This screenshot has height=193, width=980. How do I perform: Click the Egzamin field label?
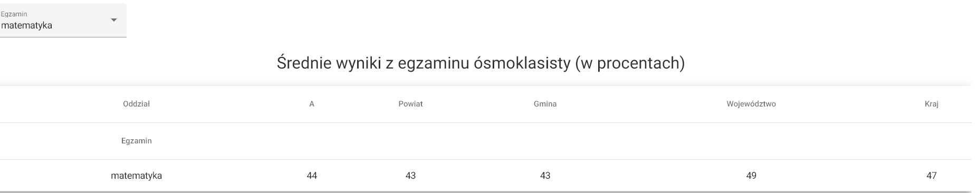[x=14, y=14]
